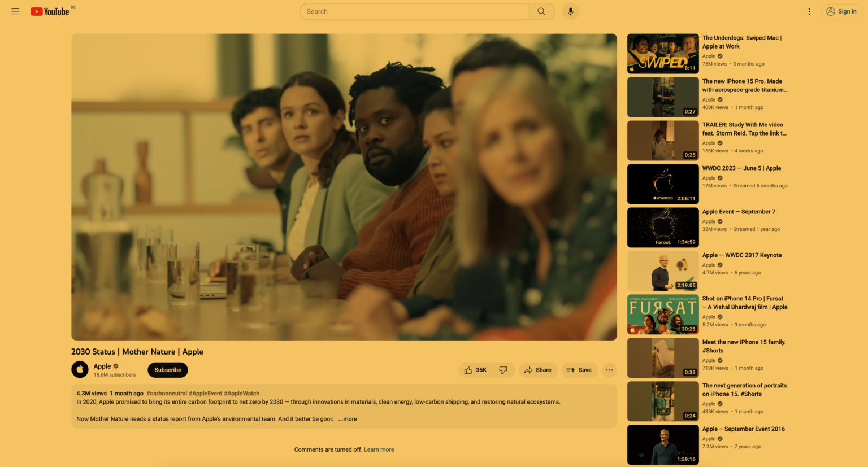Click the magnifying glass search button

(x=541, y=11)
